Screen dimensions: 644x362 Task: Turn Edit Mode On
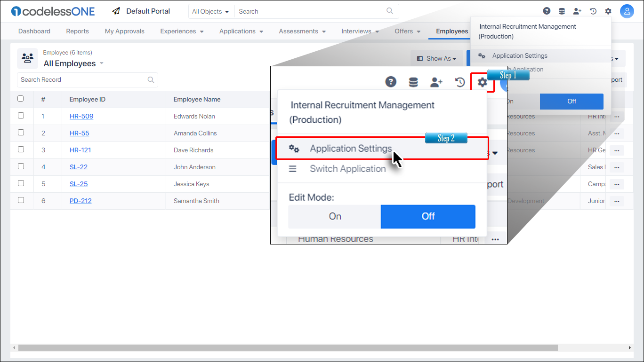pos(334,216)
